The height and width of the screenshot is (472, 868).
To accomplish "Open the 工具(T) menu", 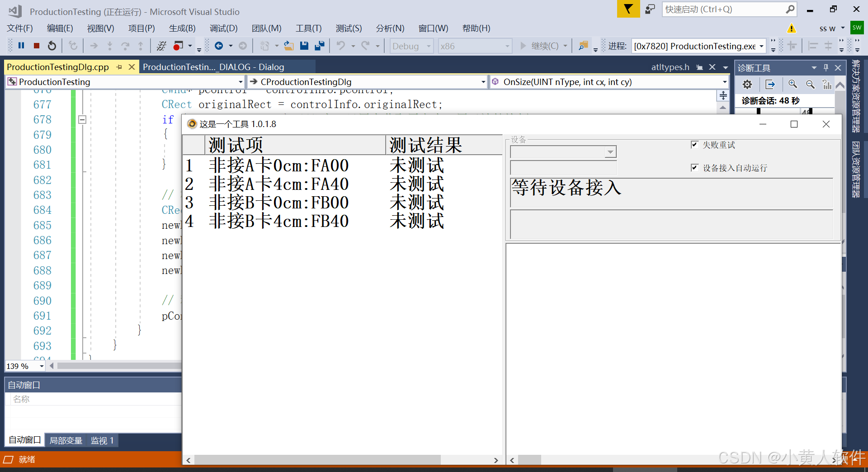I will coord(309,28).
